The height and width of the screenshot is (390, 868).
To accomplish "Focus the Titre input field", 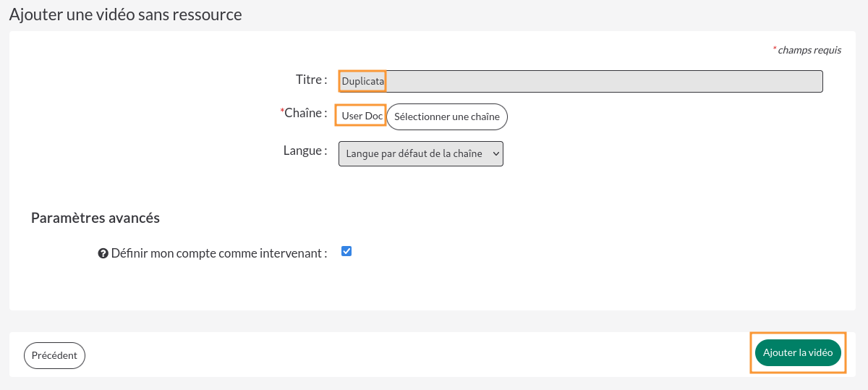I will pos(581,81).
